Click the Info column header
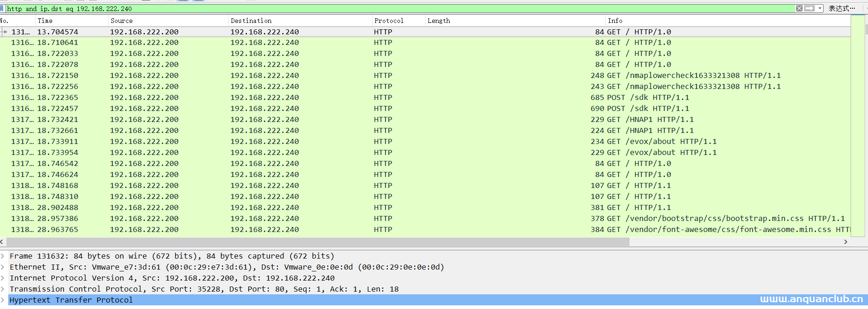 click(615, 21)
